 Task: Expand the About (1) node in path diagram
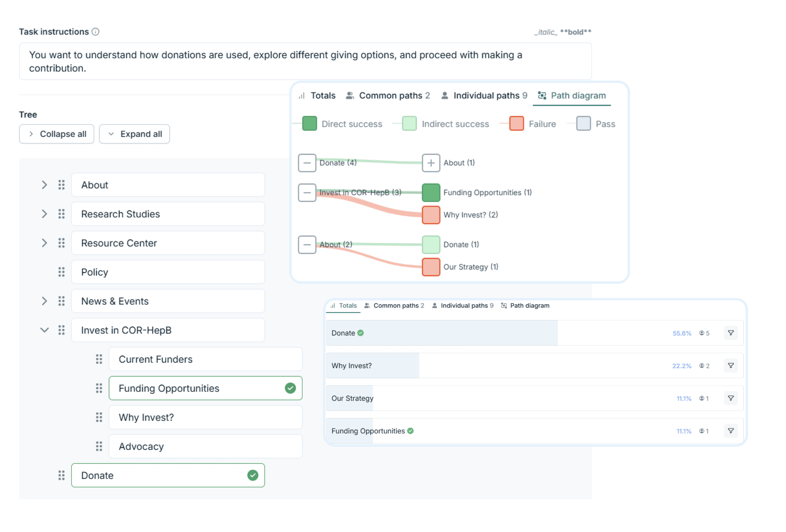coord(431,163)
